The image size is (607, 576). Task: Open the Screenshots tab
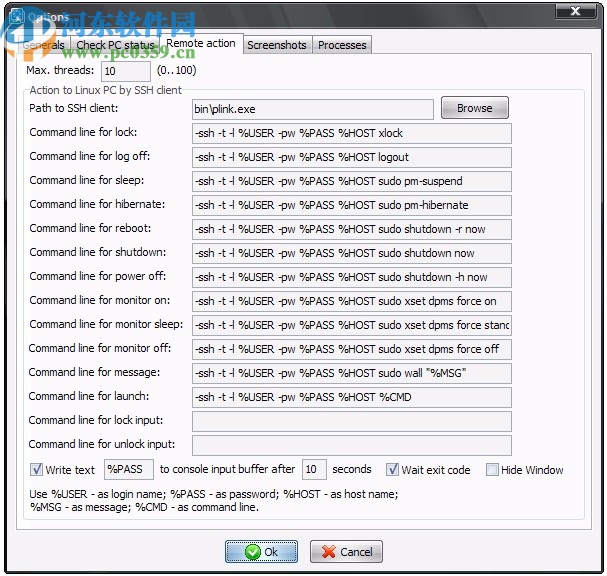pyautogui.click(x=277, y=45)
